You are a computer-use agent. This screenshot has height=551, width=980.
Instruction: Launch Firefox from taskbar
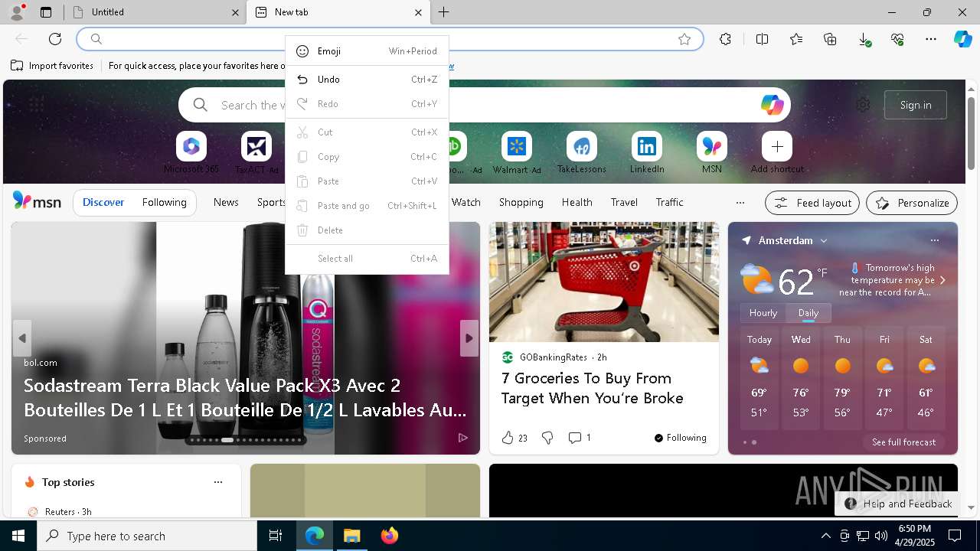pyautogui.click(x=390, y=536)
